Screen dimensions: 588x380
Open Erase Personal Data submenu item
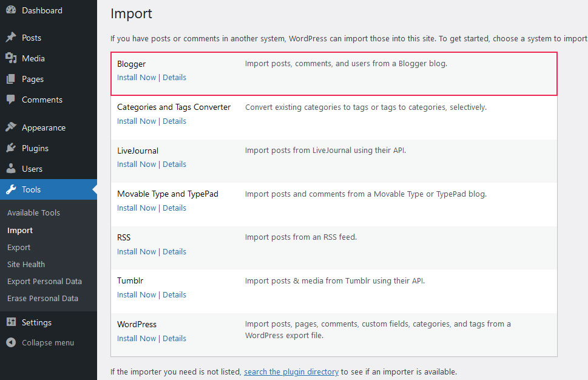point(42,298)
